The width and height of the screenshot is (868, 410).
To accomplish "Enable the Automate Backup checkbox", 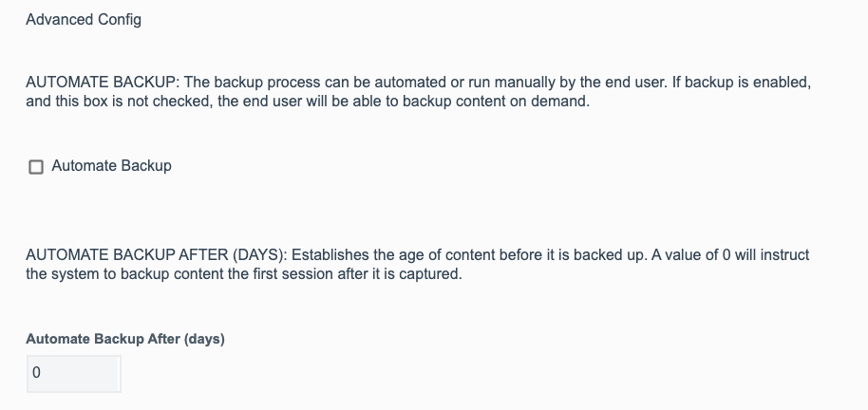I will tap(36, 166).
